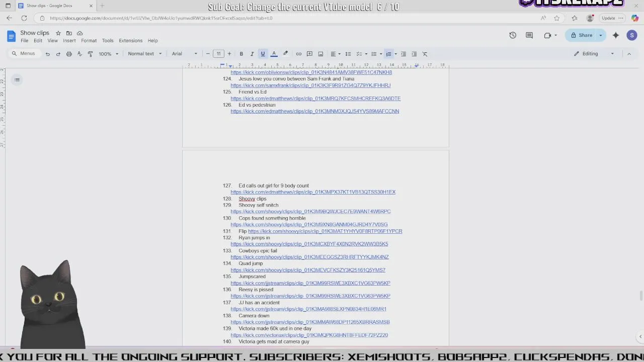Screen dimensions: 644x362
Task: Open the View menu
Action: pos(52,41)
